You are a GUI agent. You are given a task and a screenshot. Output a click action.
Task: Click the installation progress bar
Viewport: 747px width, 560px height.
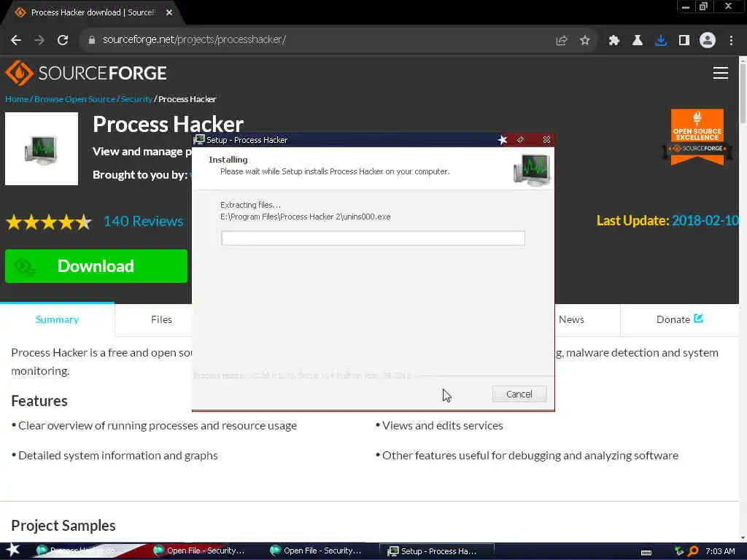(373, 238)
